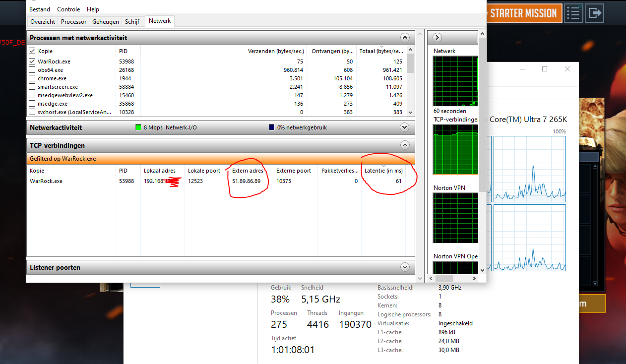The image size is (626, 364).
Task: Select the Netwerk tab
Action: point(160,21)
